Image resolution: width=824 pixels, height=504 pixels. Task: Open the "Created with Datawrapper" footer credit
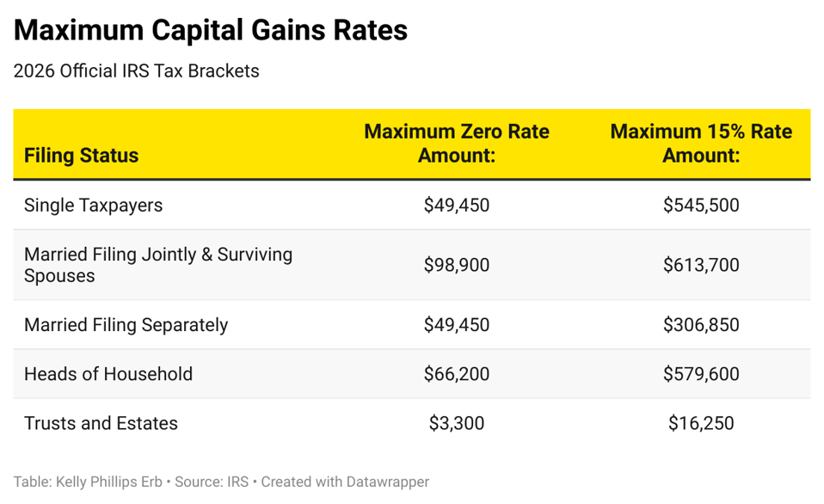[x=345, y=482]
